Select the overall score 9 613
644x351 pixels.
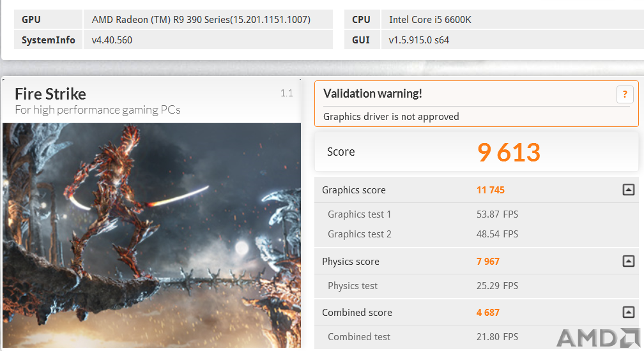tap(509, 152)
